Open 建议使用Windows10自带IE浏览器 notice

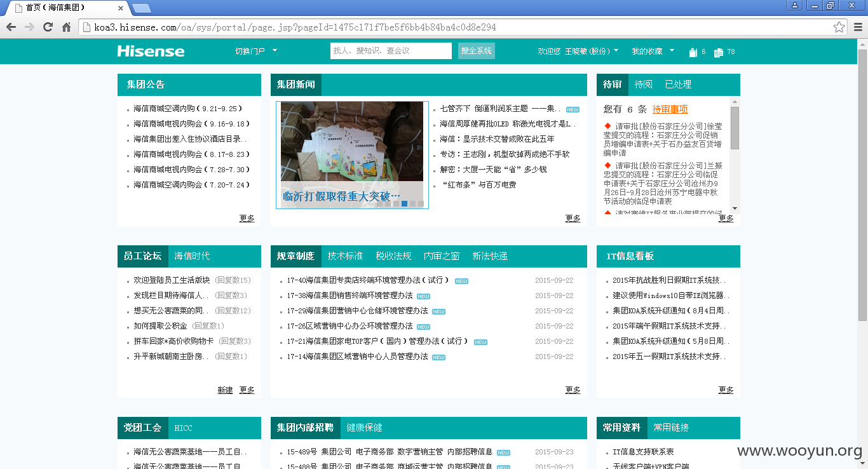coord(671,296)
